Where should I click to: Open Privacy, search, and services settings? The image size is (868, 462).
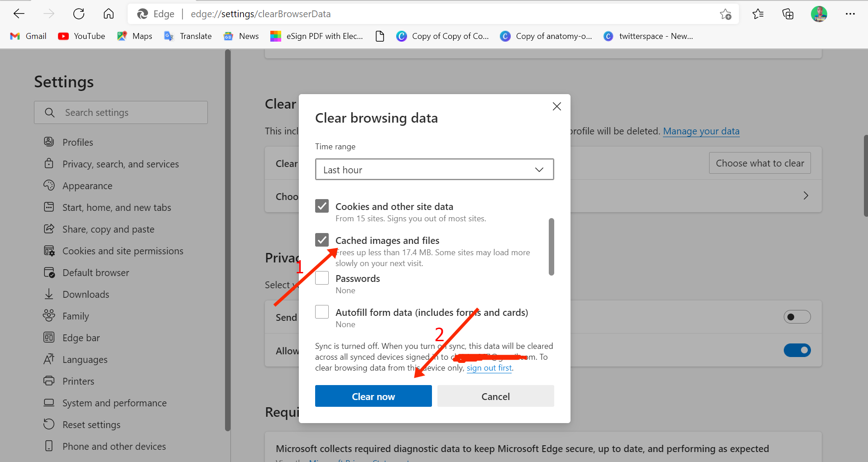pos(120,164)
